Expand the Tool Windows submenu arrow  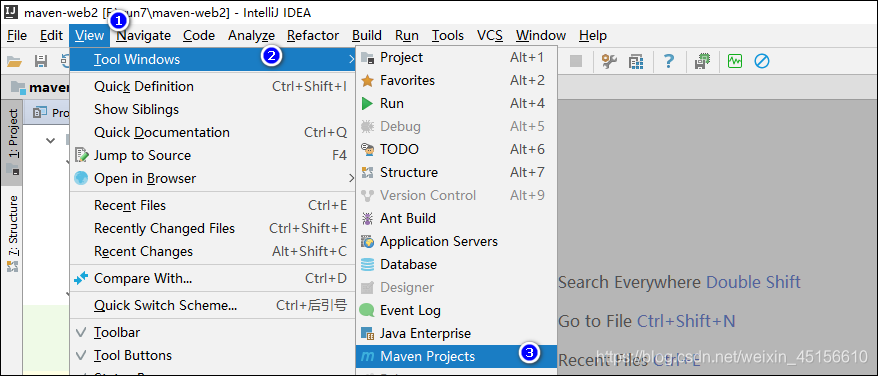[351, 58]
